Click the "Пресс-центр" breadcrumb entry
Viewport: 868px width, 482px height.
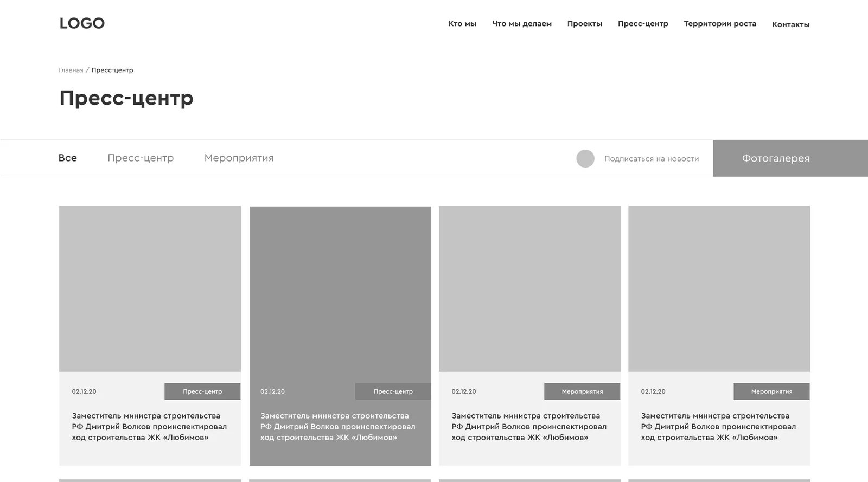coord(112,70)
